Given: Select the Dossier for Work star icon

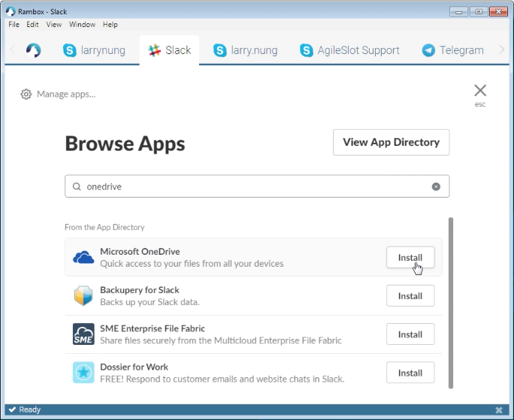Looking at the screenshot, I should [x=83, y=373].
